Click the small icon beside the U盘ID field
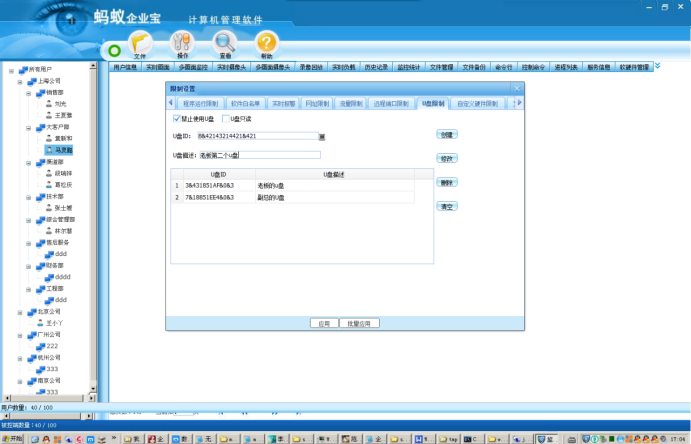The image size is (691, 444). click(x=322, y=136)
